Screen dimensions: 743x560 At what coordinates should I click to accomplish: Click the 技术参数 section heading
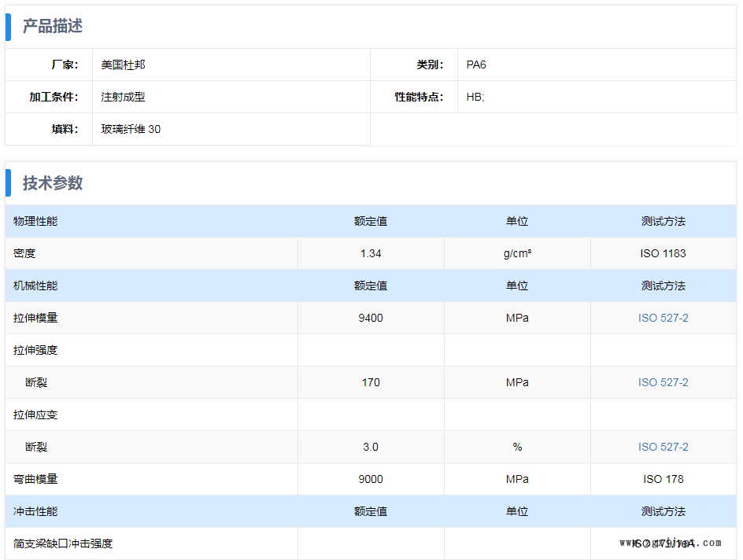click(53, 183)
